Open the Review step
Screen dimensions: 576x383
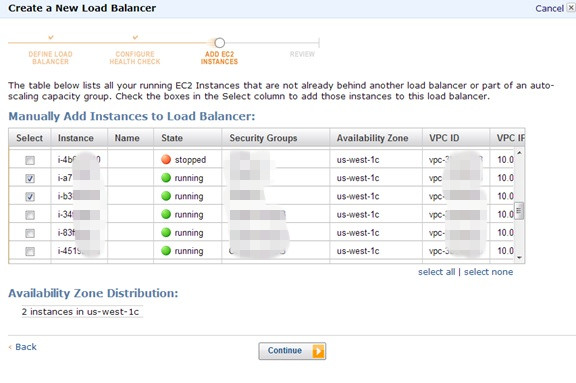pyautogui.click(x=302, y=54)
